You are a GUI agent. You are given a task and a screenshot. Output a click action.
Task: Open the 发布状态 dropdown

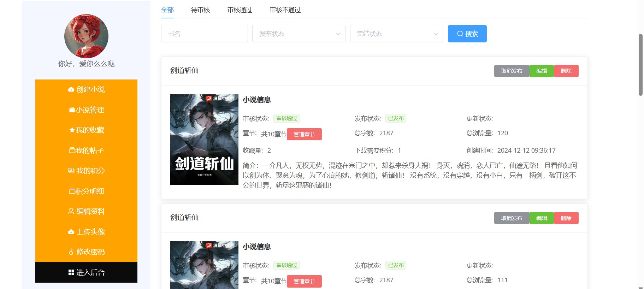click(x=299, y=34)
